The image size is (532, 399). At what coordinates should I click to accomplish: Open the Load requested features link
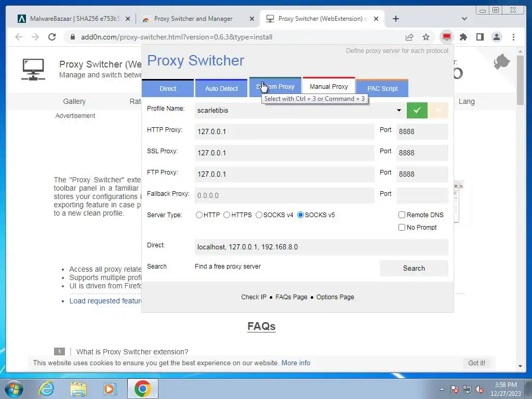[x=105, y=301]
